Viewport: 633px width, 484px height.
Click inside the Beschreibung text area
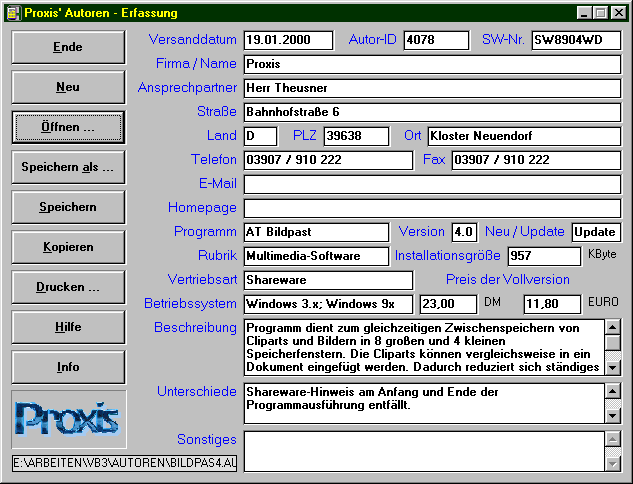click(x=424, y=348)
